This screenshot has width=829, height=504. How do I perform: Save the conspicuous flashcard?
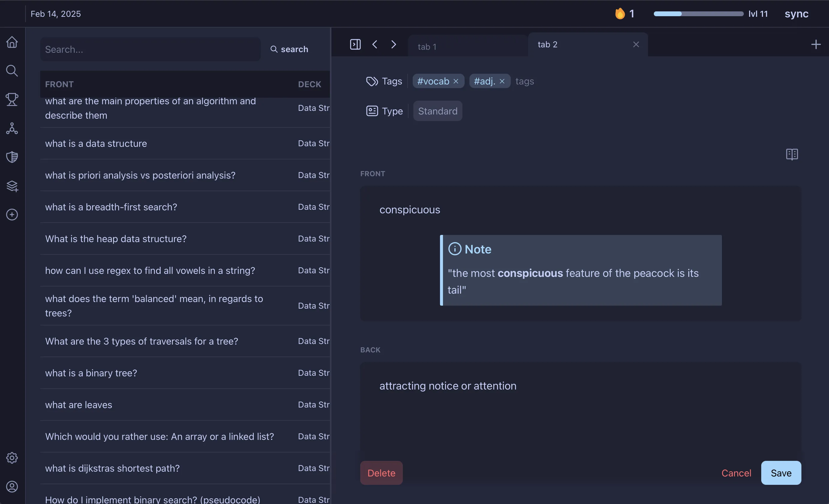tap(781, 473)
